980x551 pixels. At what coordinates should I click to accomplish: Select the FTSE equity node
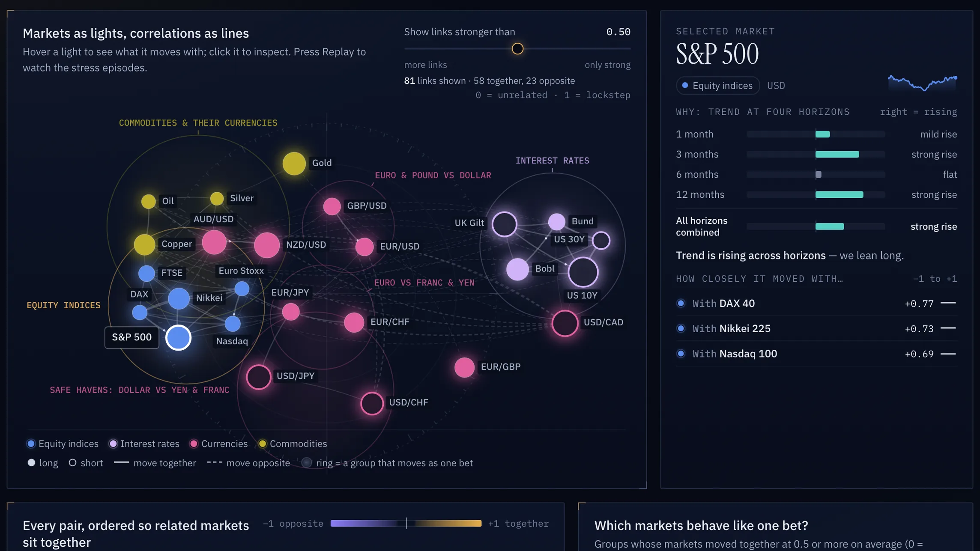146,273
